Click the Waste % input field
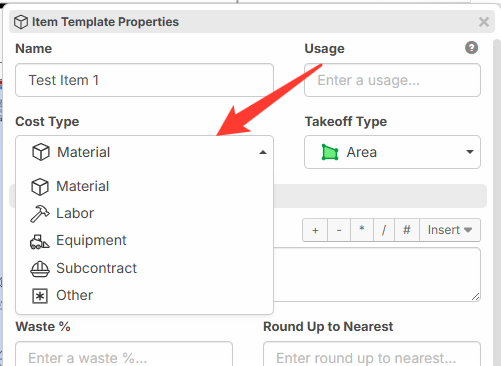Screen dimensions: 501x366 pos(124,355)
